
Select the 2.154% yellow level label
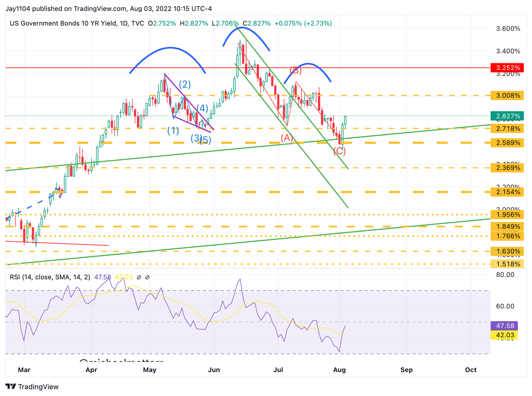point(507,192)
